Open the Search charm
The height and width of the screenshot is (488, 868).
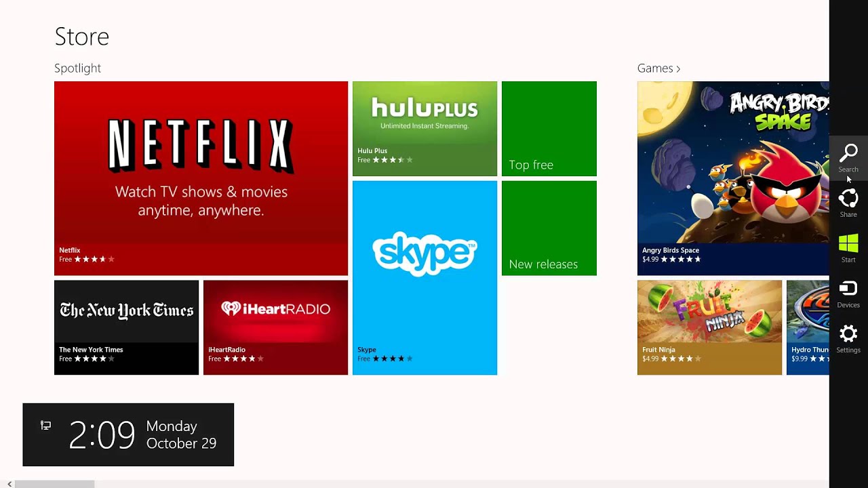pos(848,159)
